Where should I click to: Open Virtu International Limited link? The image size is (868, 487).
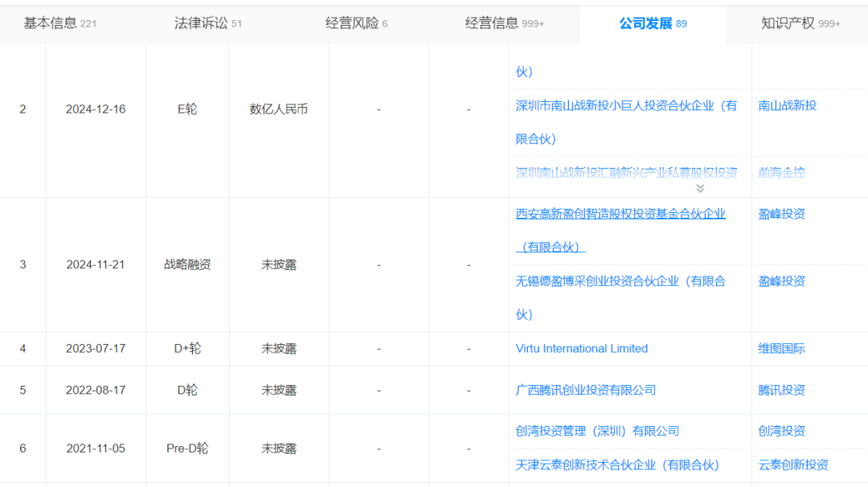pyautogui.click(x=581, y=349)
